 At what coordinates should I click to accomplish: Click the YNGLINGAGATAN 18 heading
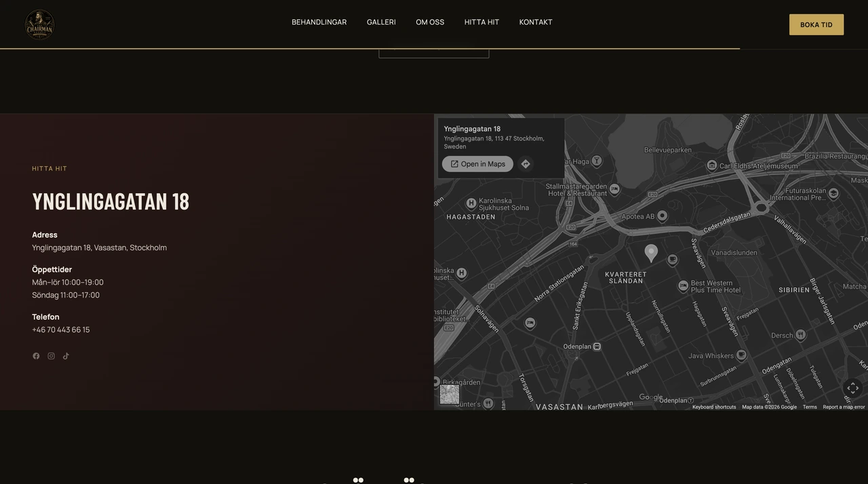(111, 201)
